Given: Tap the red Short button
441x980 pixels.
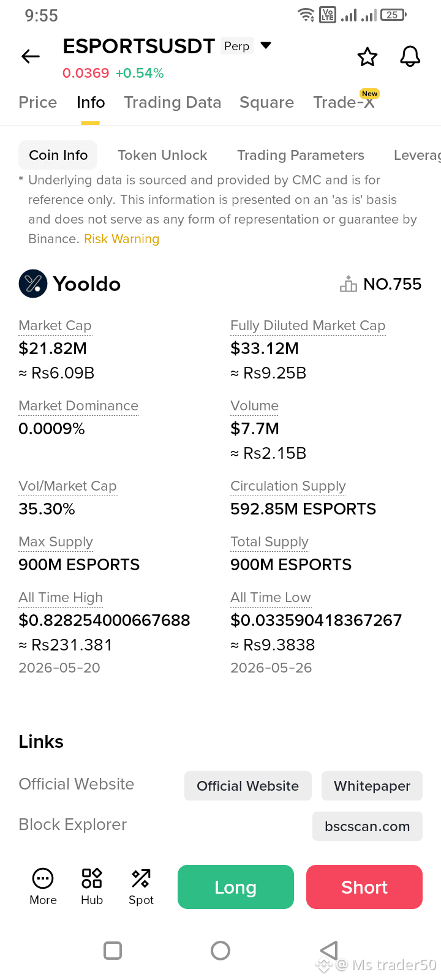Looking at the screenshot, I should tap(364, 887).
